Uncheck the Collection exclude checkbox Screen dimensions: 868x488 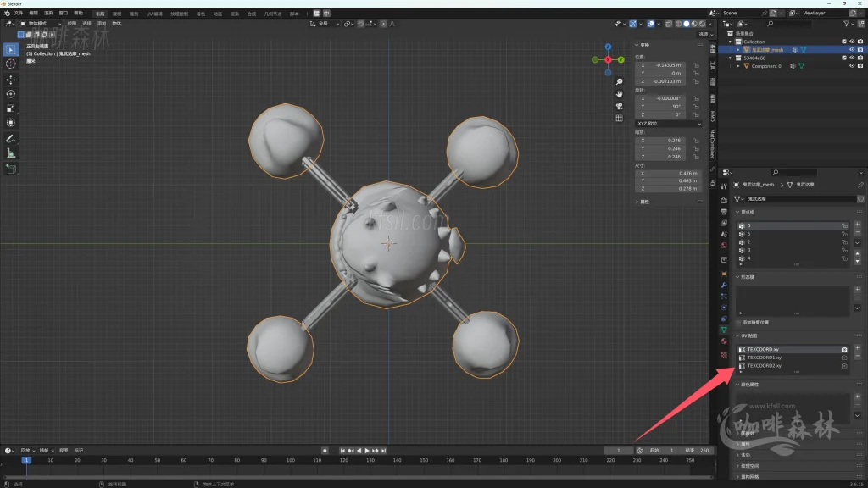click(x=843, y=42)
